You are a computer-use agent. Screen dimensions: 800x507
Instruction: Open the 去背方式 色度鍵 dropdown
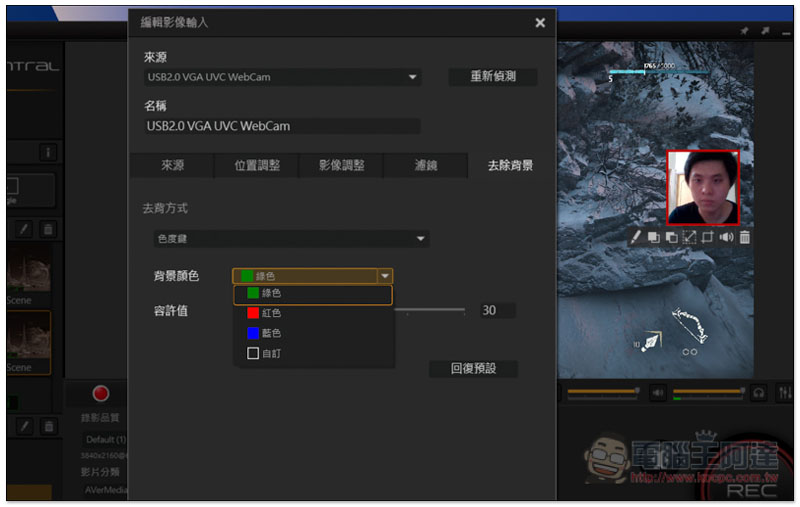coord(291,239)
